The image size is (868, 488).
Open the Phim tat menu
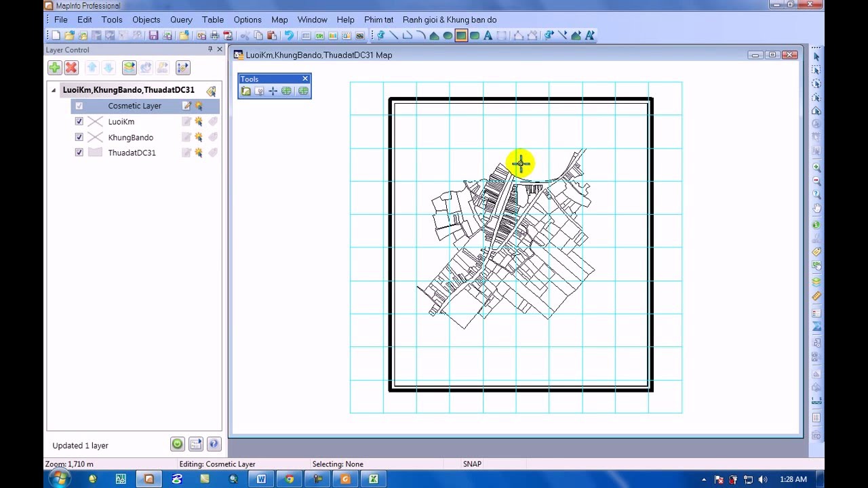pyautogui.click(x=378, y=20)
